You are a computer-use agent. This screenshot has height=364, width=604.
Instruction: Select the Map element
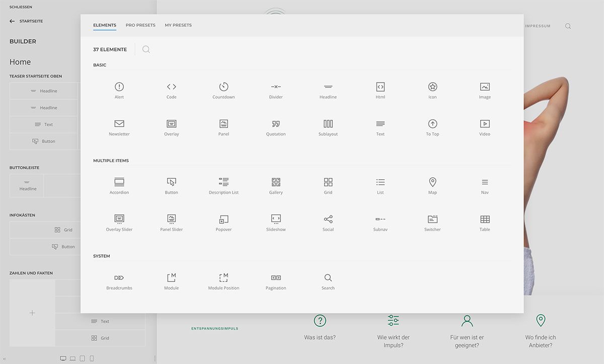tap(432, 186)
